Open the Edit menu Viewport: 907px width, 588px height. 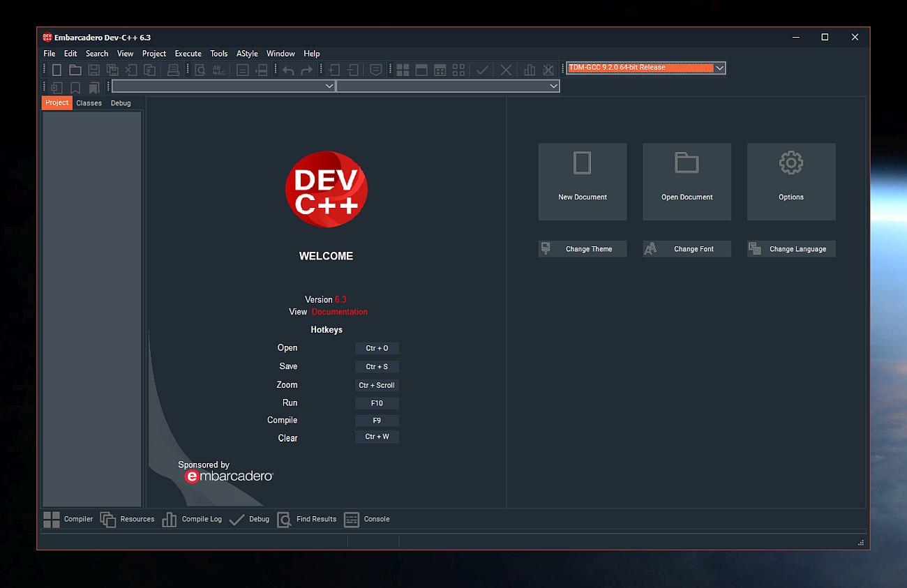click(x=70, y=54)
